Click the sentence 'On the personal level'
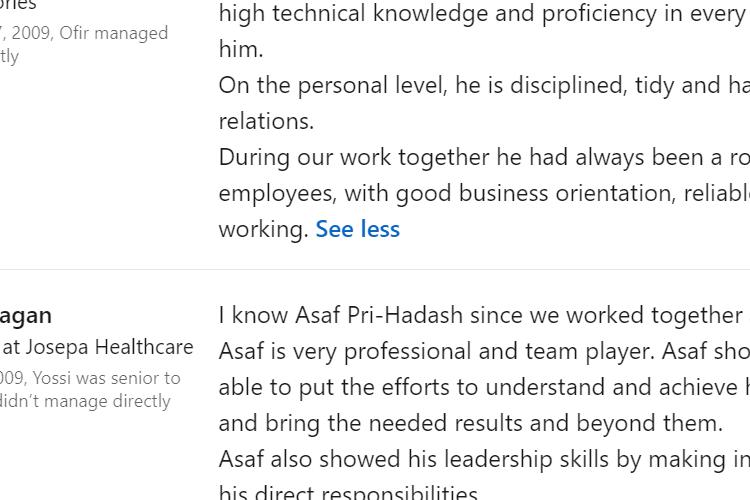The image size is (750, 500). (484, 85)
